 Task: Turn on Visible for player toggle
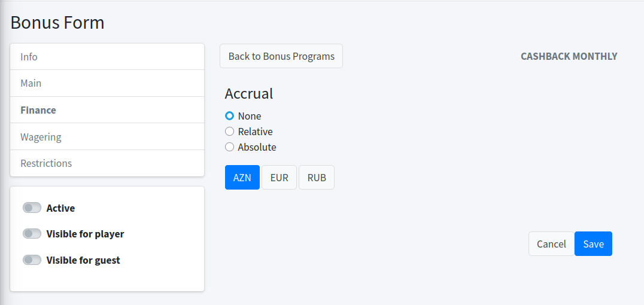click(32, 234)
